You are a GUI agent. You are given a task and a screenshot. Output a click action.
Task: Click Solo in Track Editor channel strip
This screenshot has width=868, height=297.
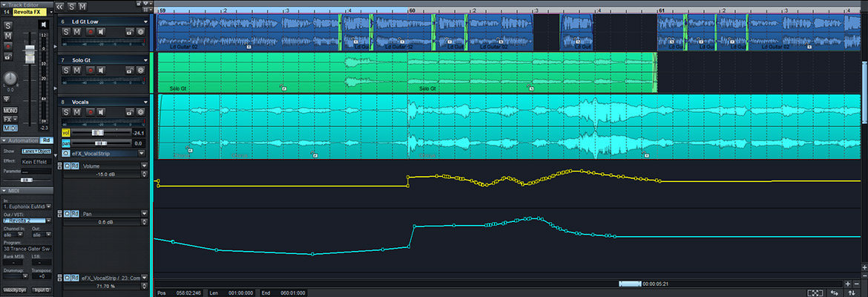pos(8,26)
